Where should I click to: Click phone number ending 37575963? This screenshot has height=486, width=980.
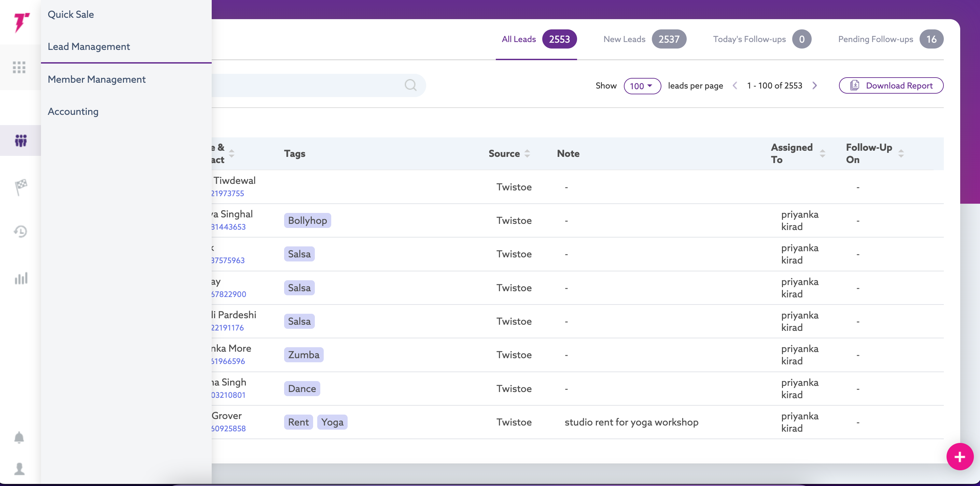click(x=228, y=260)
